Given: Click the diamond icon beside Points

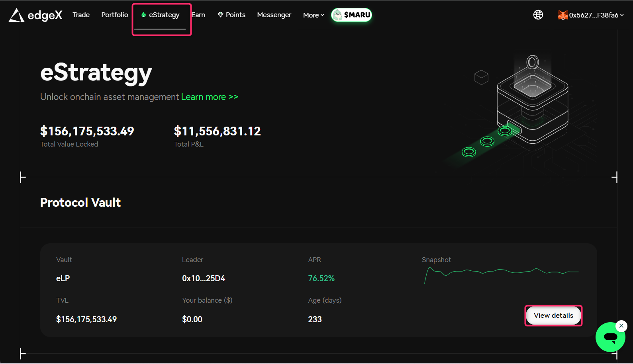Looking at the screenshot, I should 220,15.
